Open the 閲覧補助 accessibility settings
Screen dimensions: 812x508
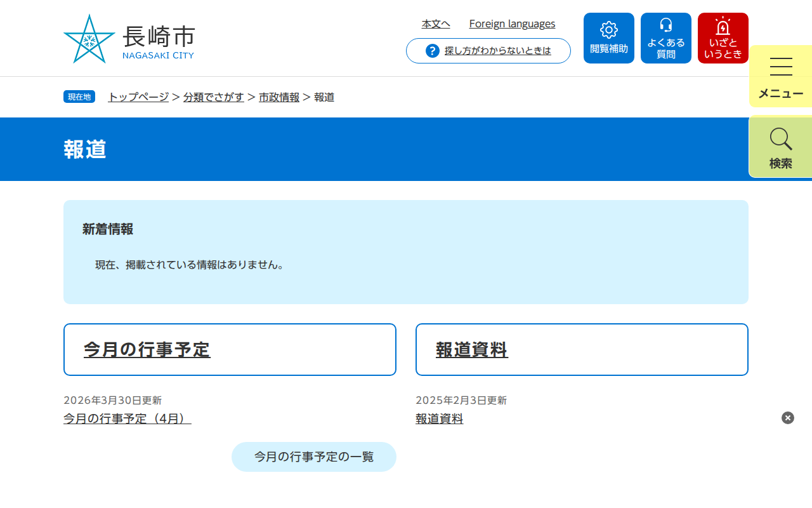pos(608,37)
